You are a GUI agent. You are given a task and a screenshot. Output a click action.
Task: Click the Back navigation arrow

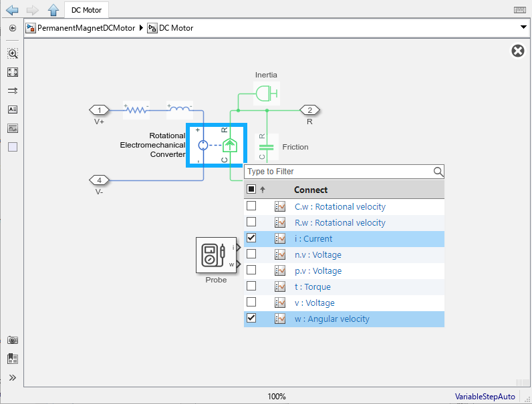(x=11, y=10)
